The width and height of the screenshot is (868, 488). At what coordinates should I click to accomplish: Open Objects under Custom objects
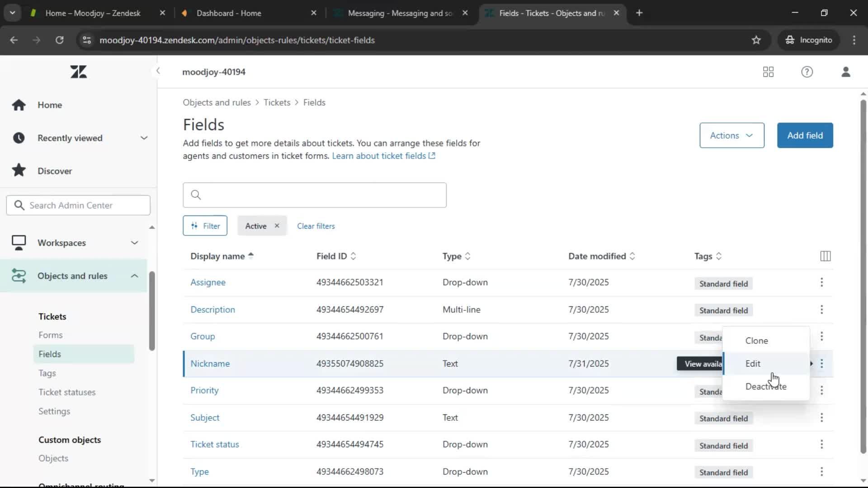(53, 458)
